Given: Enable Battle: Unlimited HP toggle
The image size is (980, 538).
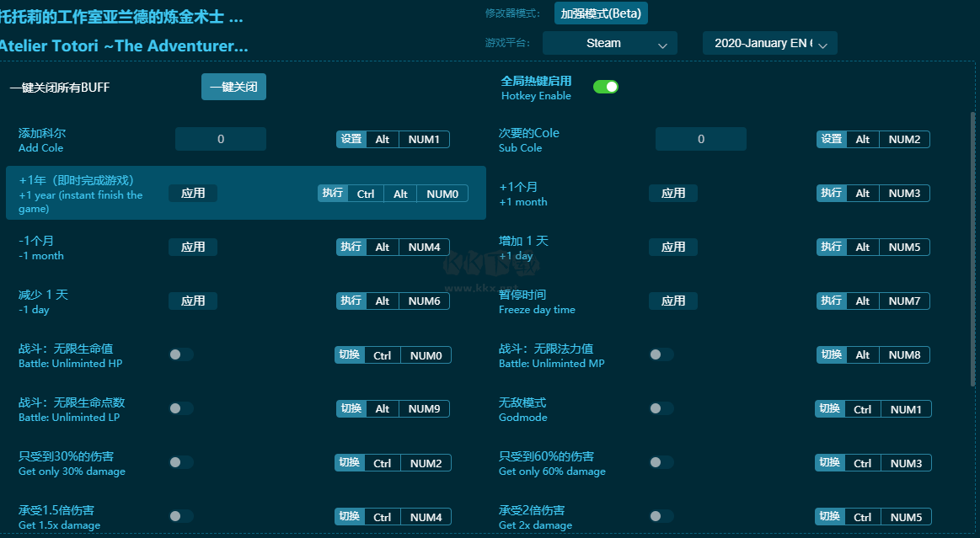Looking at the screenshot, I should coord(181,354).
